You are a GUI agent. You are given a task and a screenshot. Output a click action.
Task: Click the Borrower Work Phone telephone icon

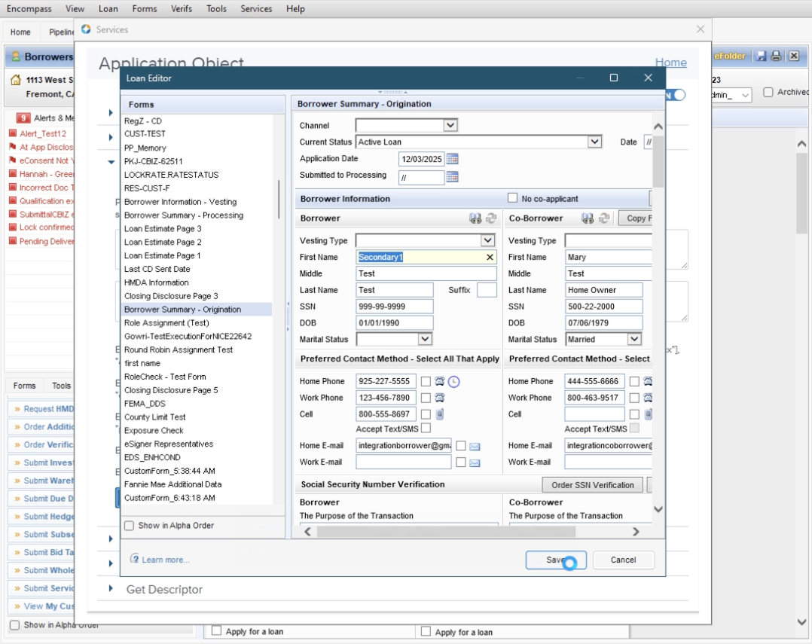click(440, 398)
